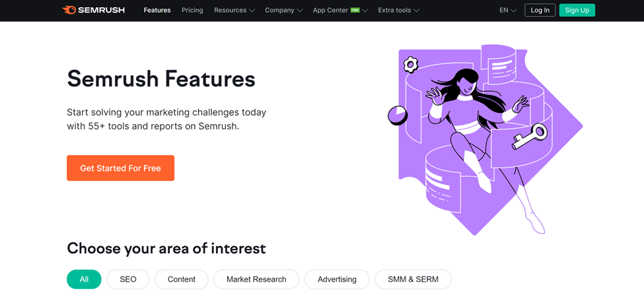This screenshot has height=301, width=644.
Task: Click the pie chart icon in the illustration
Action: [397, 116]
